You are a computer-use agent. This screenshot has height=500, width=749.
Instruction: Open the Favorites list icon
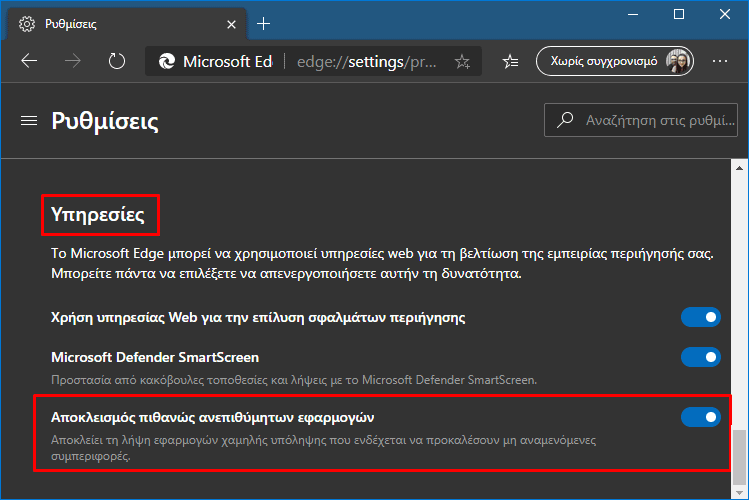pyautogui.click(x=510, y=62)
